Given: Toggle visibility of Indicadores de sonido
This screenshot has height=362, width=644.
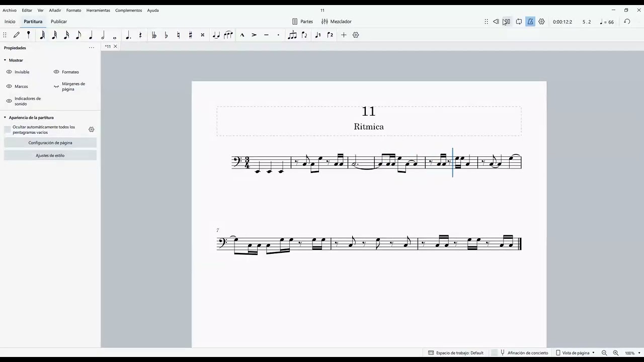Looking at the screenshot, I should click(9, 101).
